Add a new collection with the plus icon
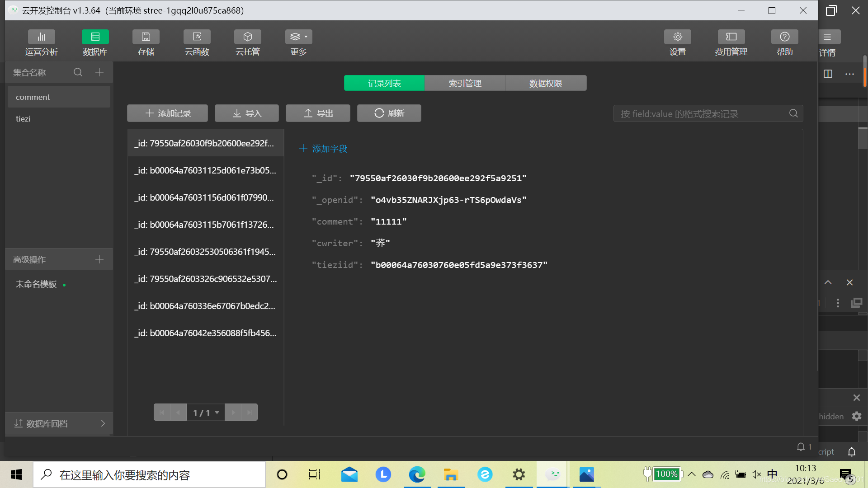The width and height of the screenshot is (868, 488). (99, 72)
